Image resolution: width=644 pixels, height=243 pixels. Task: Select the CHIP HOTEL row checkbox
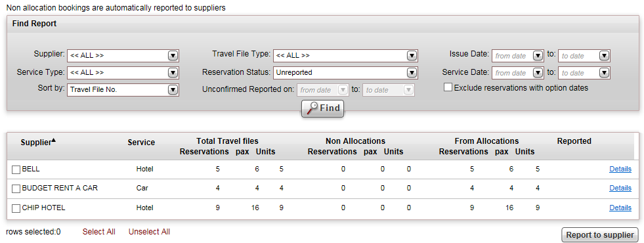pos(16,208)
